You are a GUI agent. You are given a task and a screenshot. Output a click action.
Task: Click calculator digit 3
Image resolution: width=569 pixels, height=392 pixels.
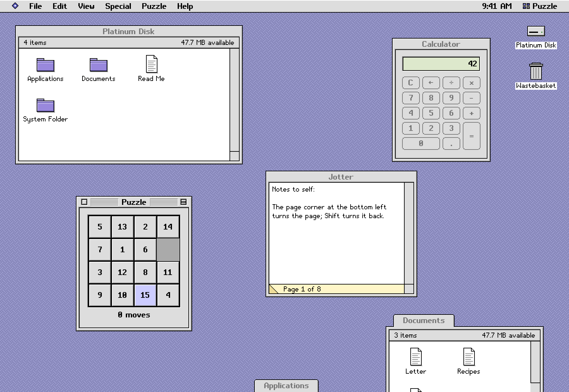[x=451, y=128]
